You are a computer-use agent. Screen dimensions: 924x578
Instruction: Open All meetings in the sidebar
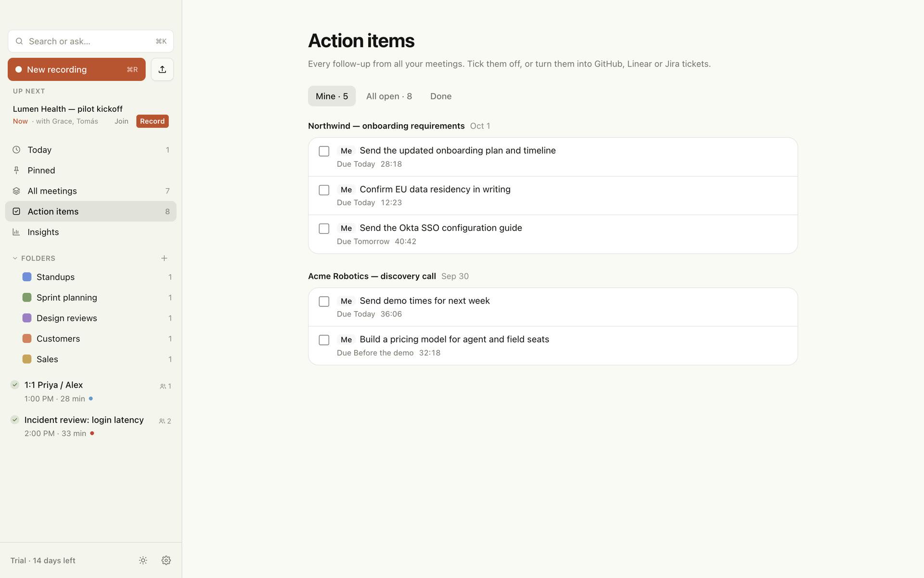90,191
